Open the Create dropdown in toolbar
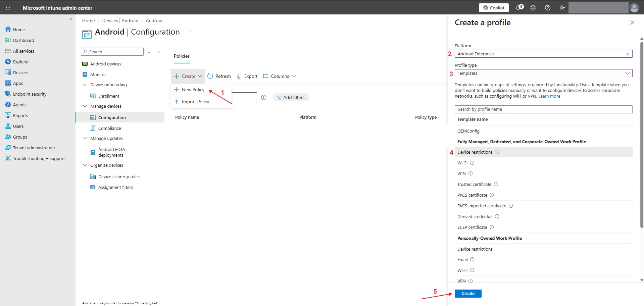Image resolution: width=644 pixels, height=306 pixels. (x=188, y=76)
